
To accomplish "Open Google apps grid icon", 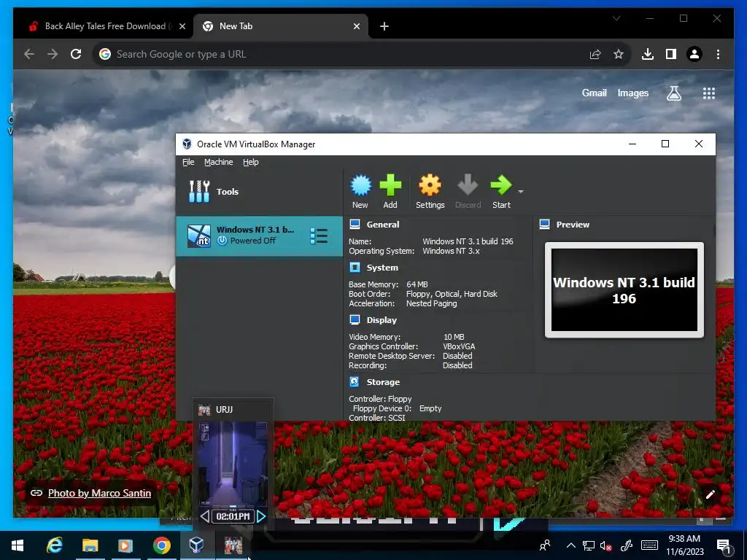I will click(x=709, y=93).
